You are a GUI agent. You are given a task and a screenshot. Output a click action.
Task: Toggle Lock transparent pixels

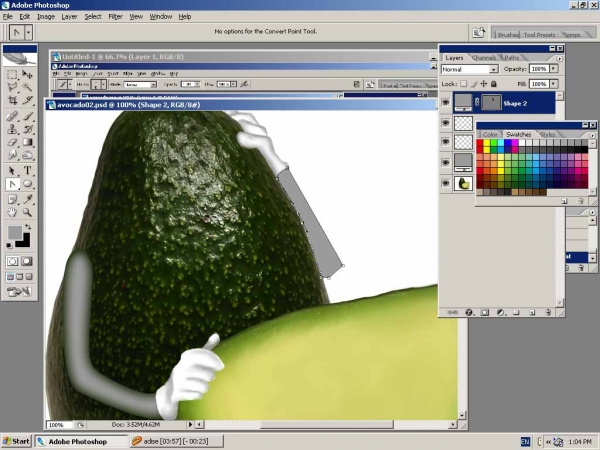click(x=464, y=83)
